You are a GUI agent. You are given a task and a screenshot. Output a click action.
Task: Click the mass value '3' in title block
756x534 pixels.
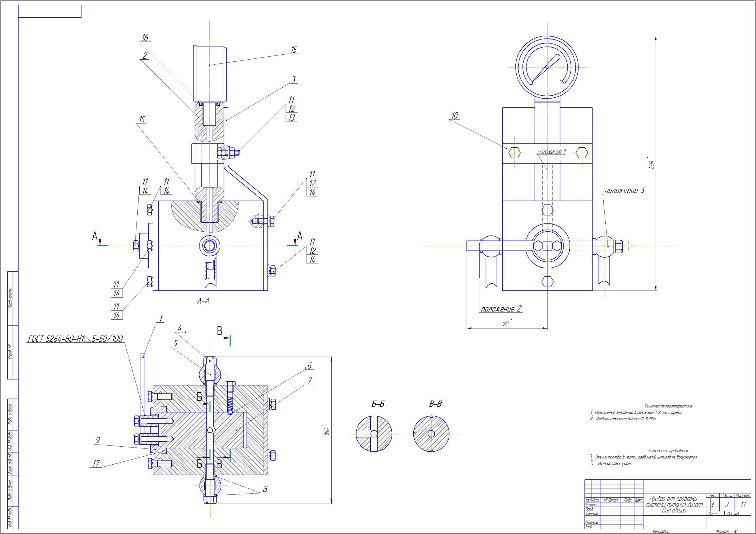click(x=727, y=504)
